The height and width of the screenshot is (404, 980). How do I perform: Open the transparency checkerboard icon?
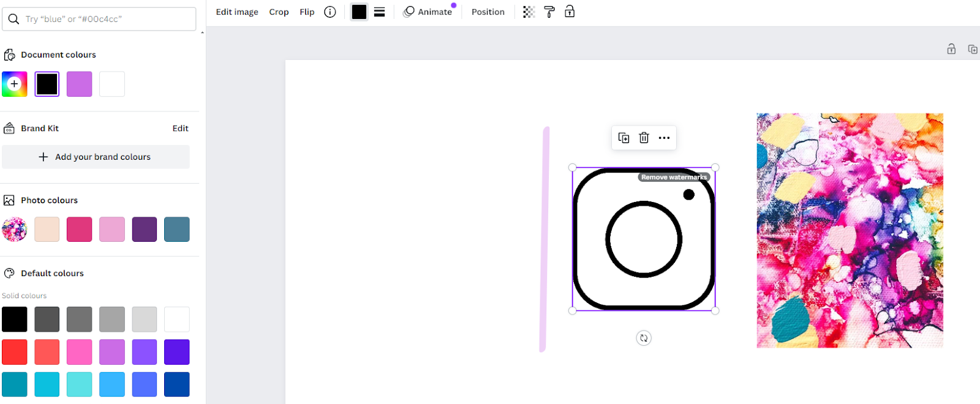coord(529,12)
